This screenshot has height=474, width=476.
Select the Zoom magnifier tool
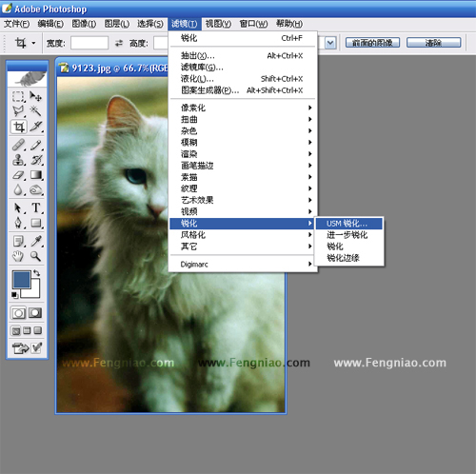pyautogui.click(x=35, y=256)
